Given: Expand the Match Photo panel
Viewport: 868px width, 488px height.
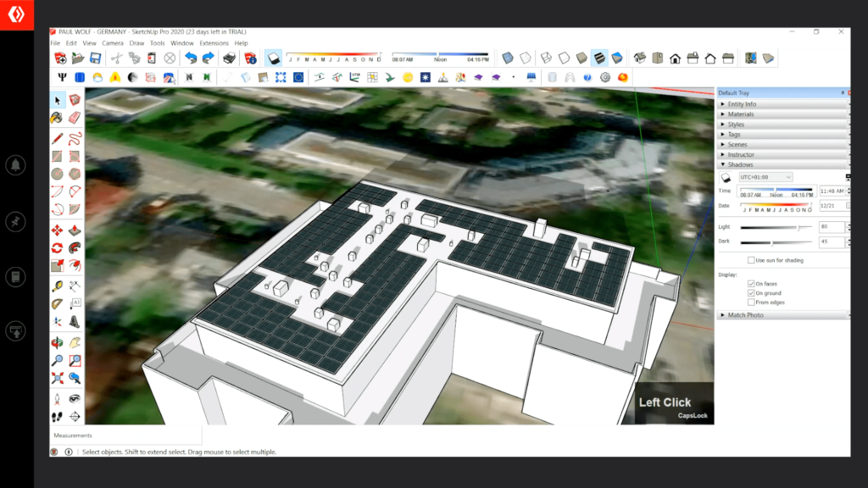Looking at the screenshot, I should point(782,315).
